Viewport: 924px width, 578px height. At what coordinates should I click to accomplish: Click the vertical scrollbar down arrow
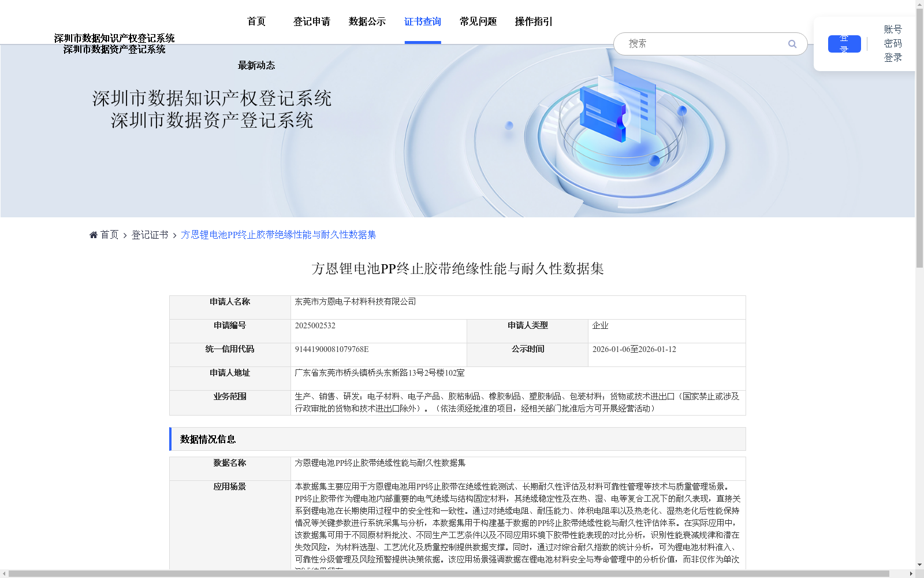coord(919,565)
